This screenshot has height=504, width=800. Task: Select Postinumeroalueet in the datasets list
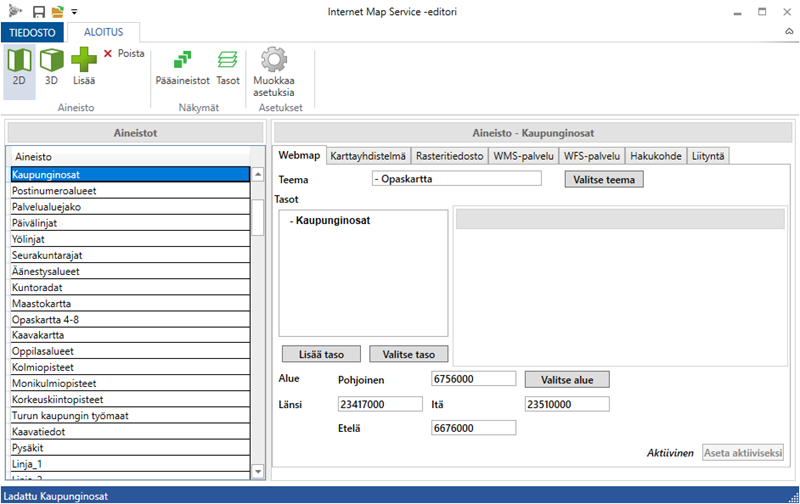131,191
